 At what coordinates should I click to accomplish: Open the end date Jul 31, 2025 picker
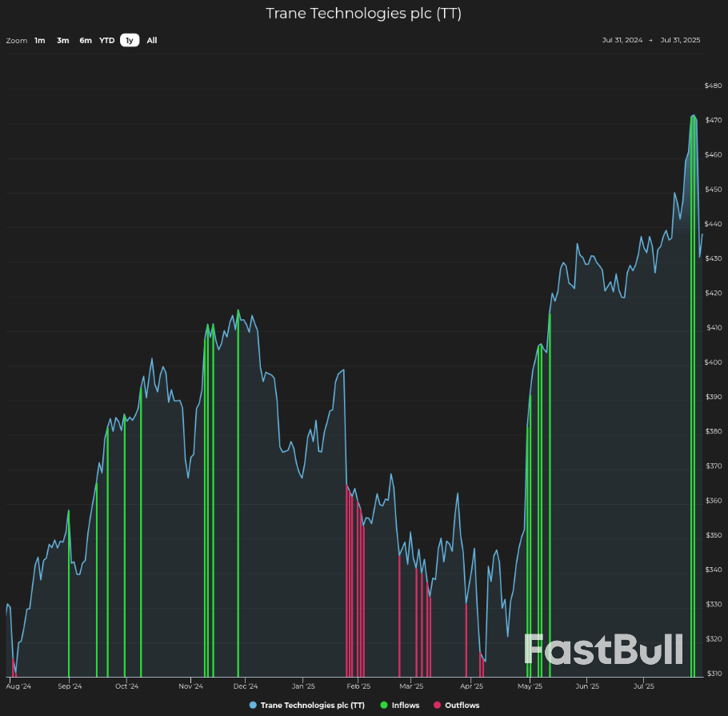pos(680,39)
